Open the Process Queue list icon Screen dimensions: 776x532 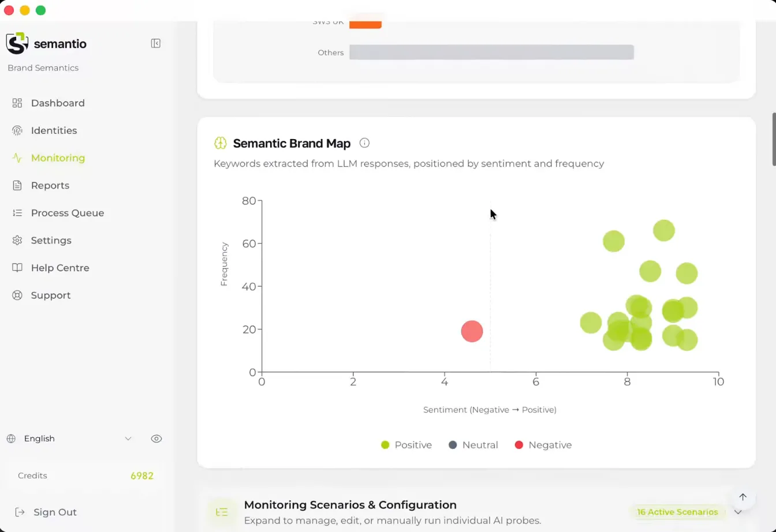[17, 213]
